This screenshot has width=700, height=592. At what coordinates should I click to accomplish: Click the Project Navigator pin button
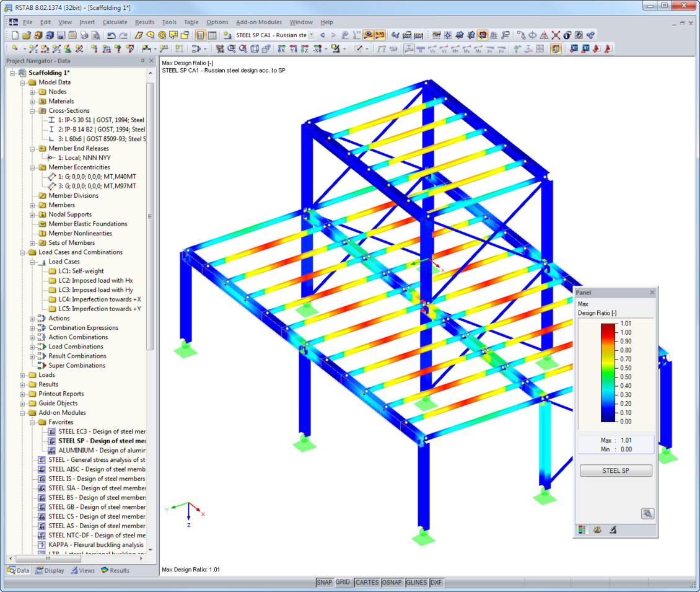[143, 61]
